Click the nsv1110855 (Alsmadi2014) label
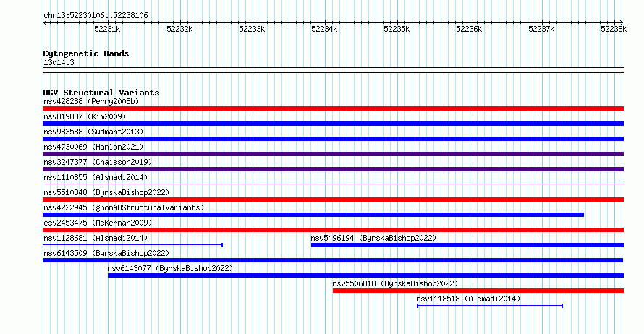 (x=96, y=177)
